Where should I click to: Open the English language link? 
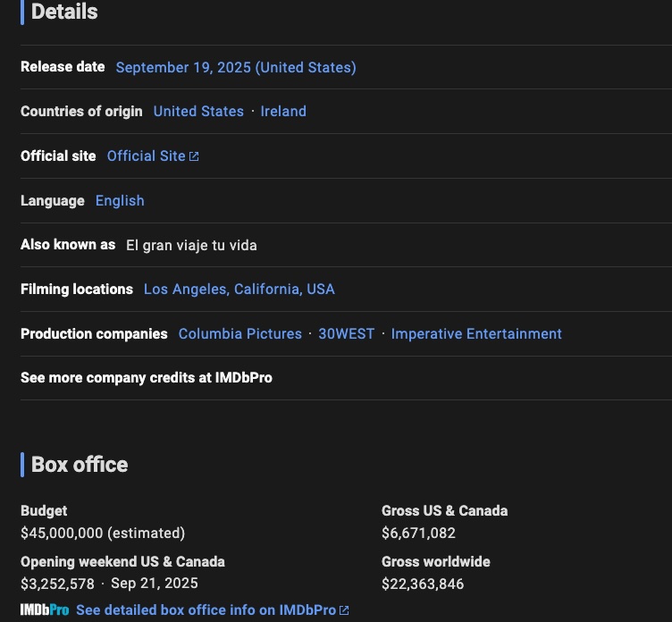[x=120, y=200]
